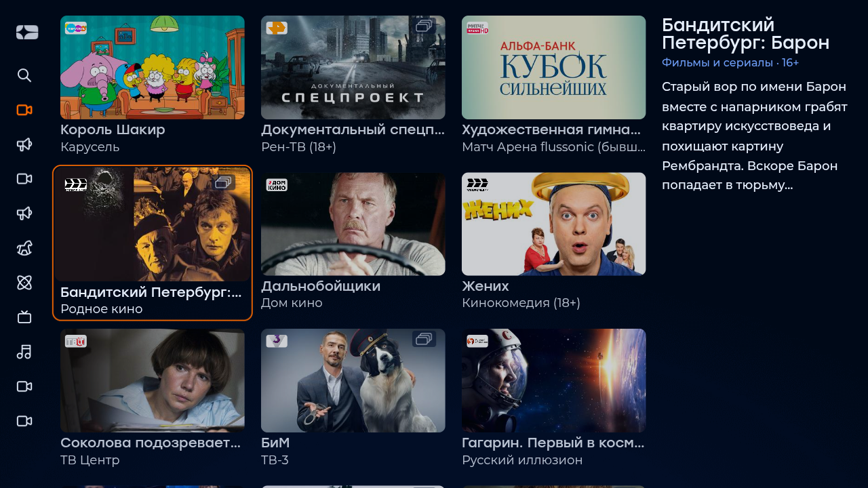Screen dimensions: 868x488
Task: Click the app logo atop the sidebar
Action: (27, 32)
